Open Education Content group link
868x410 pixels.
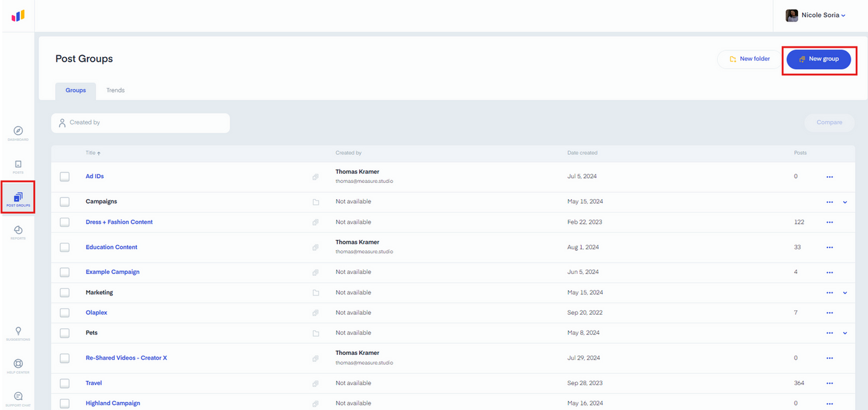[x=112, y=247]
